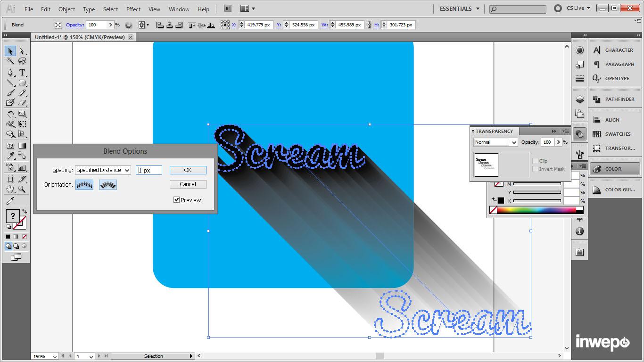Pick a color from the spectrum bar
Image resolution: width=644 pixels, height=362 pixels.
(537, 210)
